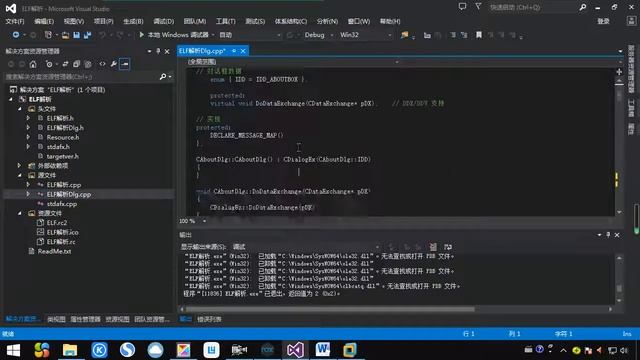Screen dimensions: 640x360
Task: Collapse the 资源文件 folder
Action: point(20,213)
